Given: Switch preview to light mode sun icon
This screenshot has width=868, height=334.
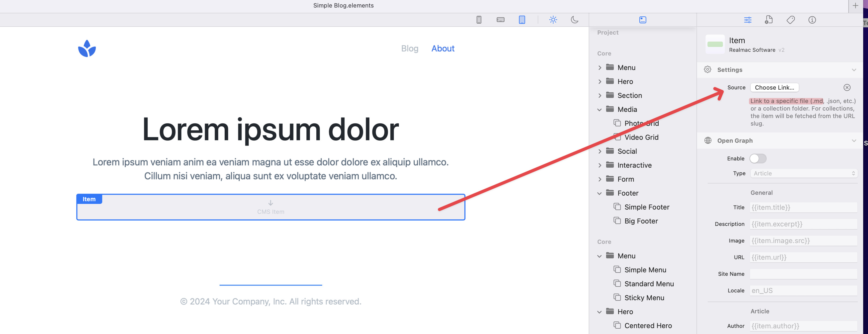Looking at the screenshot, I should [x=553, y=20].
